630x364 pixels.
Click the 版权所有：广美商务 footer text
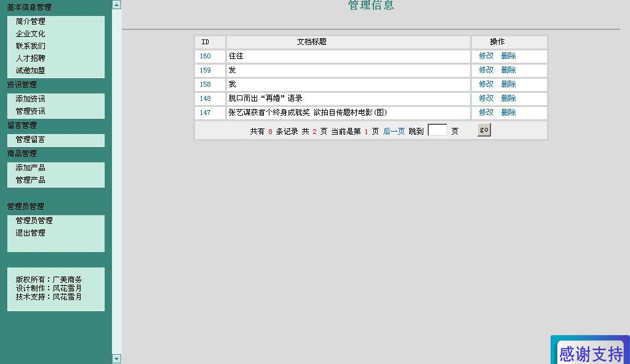tap(49, 279)
